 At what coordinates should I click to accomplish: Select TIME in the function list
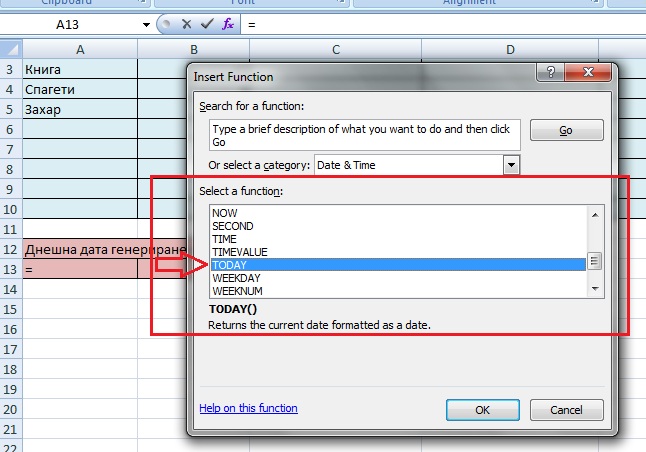click(398, 239)
